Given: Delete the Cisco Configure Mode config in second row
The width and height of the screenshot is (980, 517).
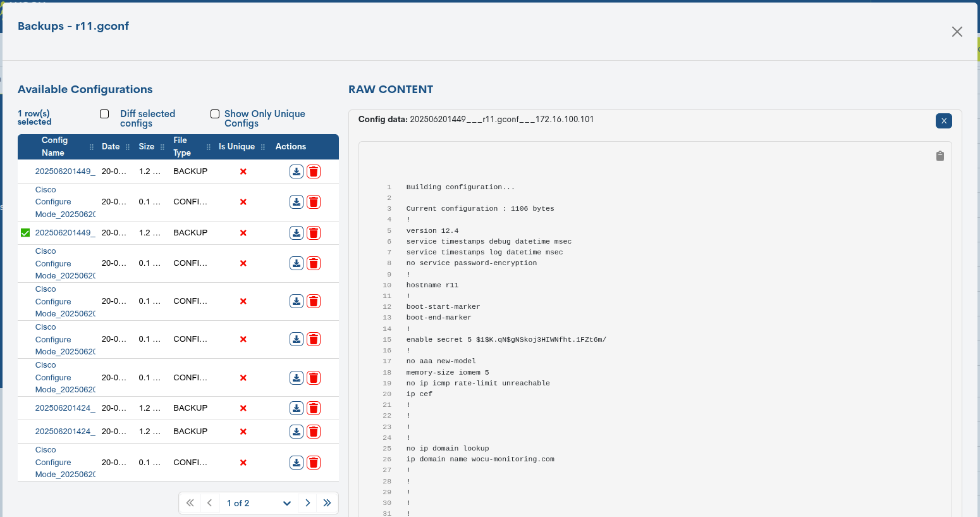Looking at the screenshot, I should pos(314,201).
